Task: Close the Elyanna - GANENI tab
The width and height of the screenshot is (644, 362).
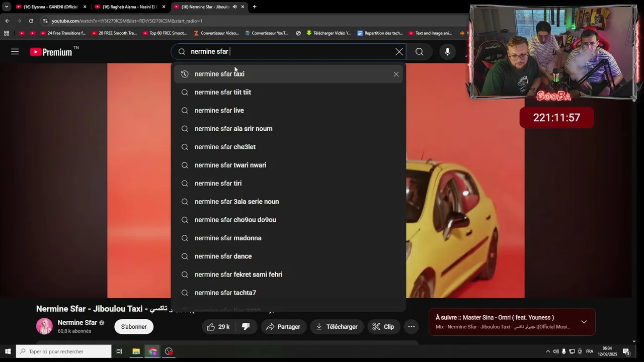Action: (x=85, y=7)
